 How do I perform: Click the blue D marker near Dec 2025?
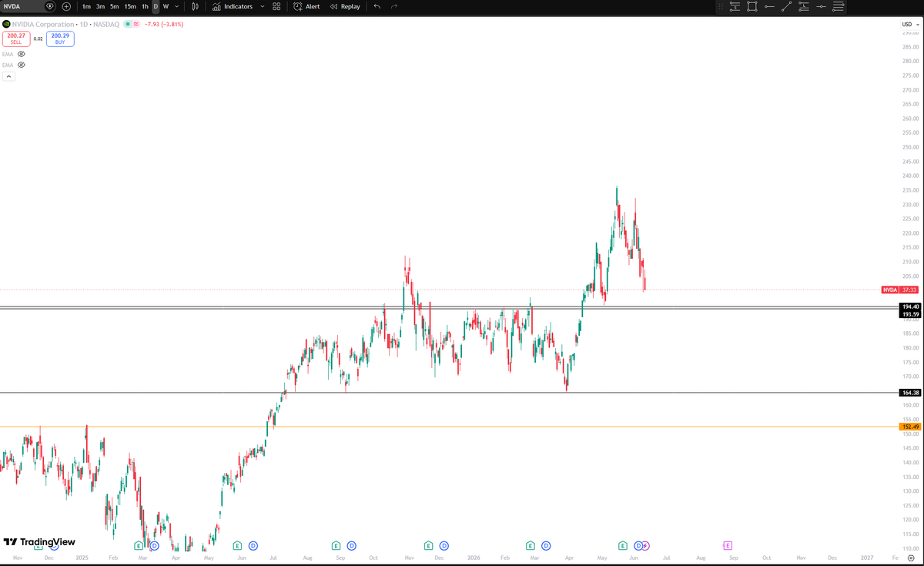click(444, 545)
